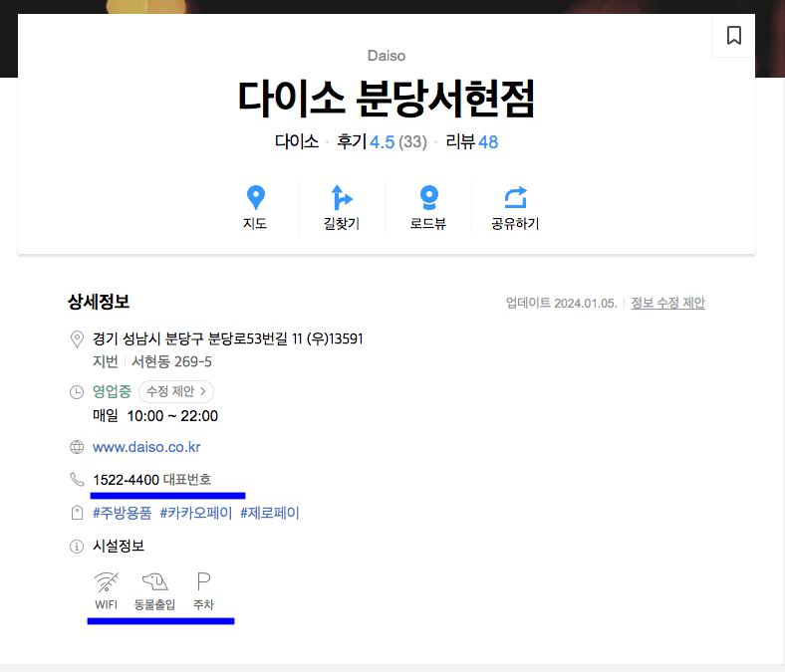Click 수정 제안 hours button
This screenshot has height=672, width=785.
coord(176,391)
